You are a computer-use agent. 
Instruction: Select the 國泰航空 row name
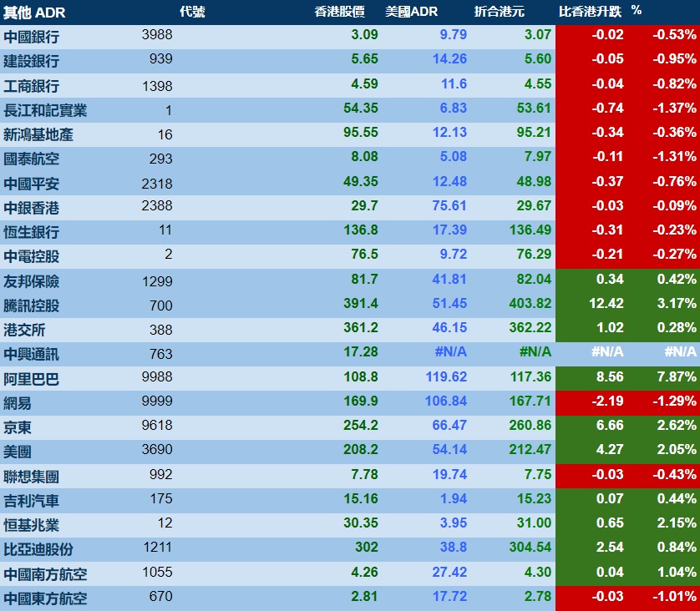click(x=31, y=159)
